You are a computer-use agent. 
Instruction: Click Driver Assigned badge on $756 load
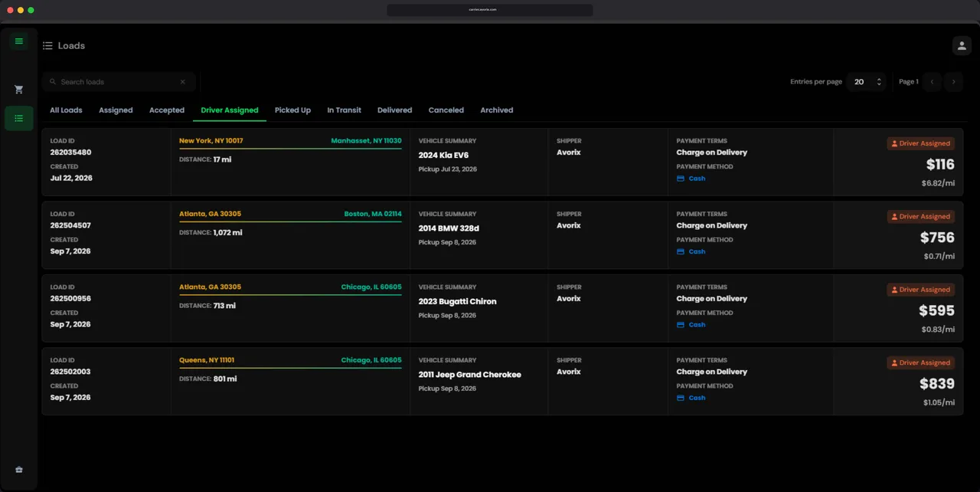click(920, 217)
